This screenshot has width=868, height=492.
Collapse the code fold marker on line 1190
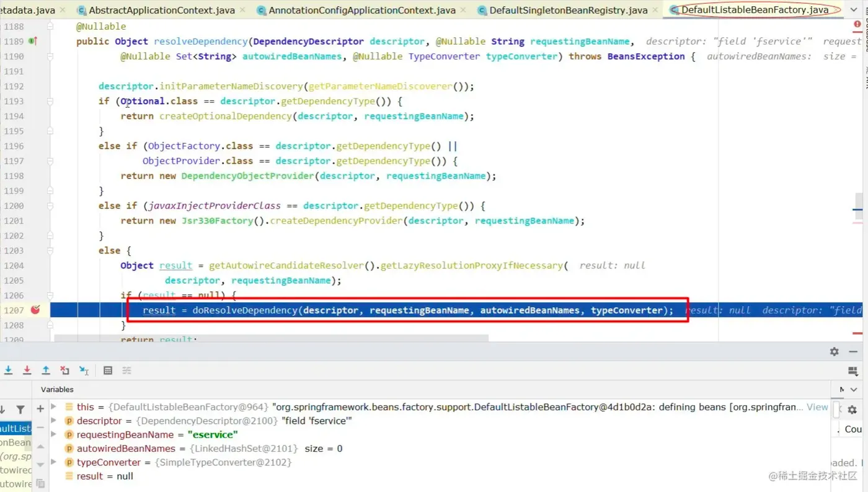[x=50, y=56]
